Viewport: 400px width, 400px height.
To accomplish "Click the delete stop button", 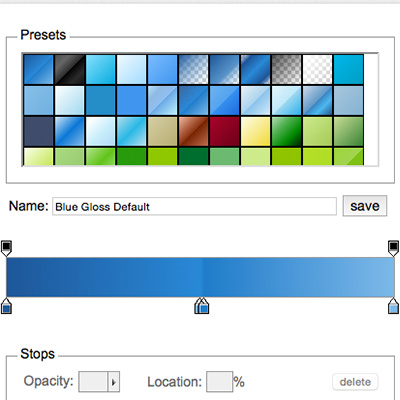I will point(355,382).
